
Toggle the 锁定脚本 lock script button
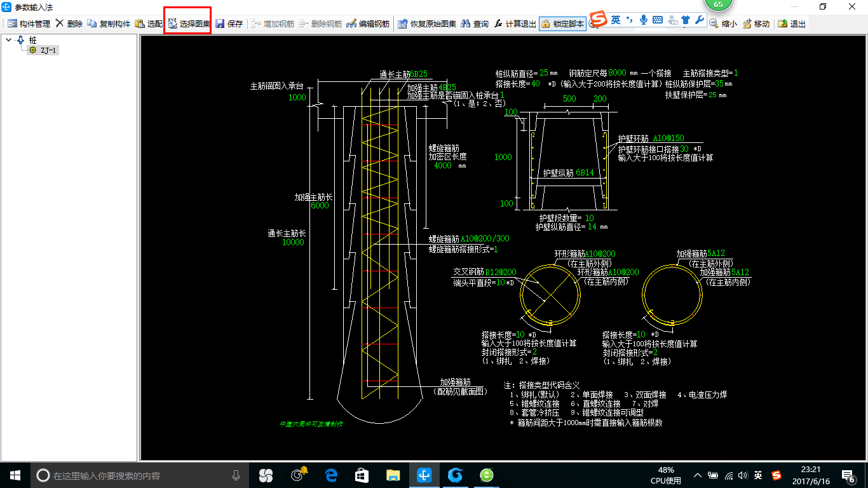click(x=562, y=24)
